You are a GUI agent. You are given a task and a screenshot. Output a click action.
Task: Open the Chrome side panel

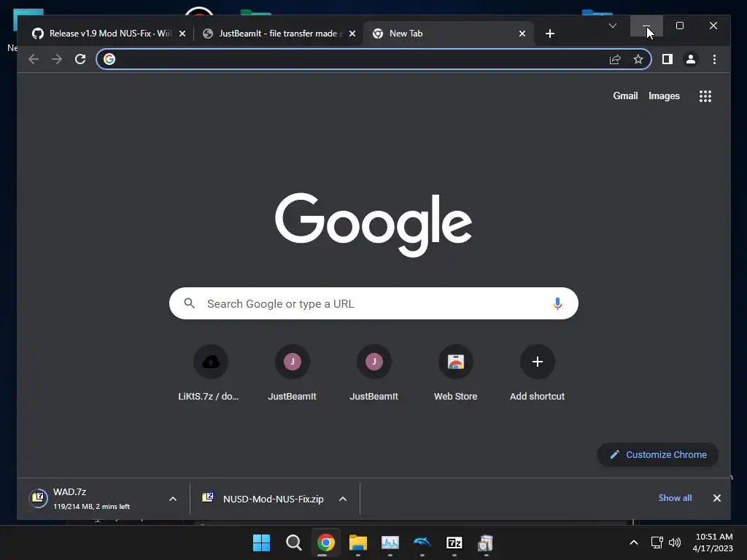coord(667,59)
